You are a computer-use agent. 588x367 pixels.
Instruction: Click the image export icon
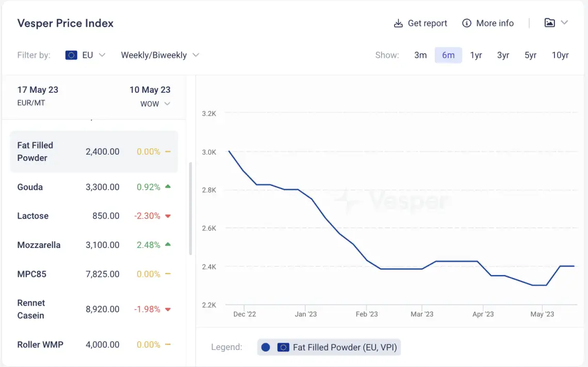tap(549, 23)
